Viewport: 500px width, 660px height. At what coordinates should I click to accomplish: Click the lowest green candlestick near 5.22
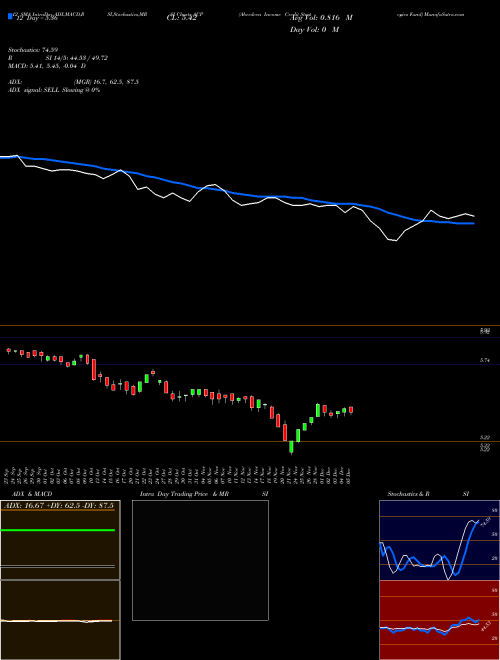tap(291, 447)
